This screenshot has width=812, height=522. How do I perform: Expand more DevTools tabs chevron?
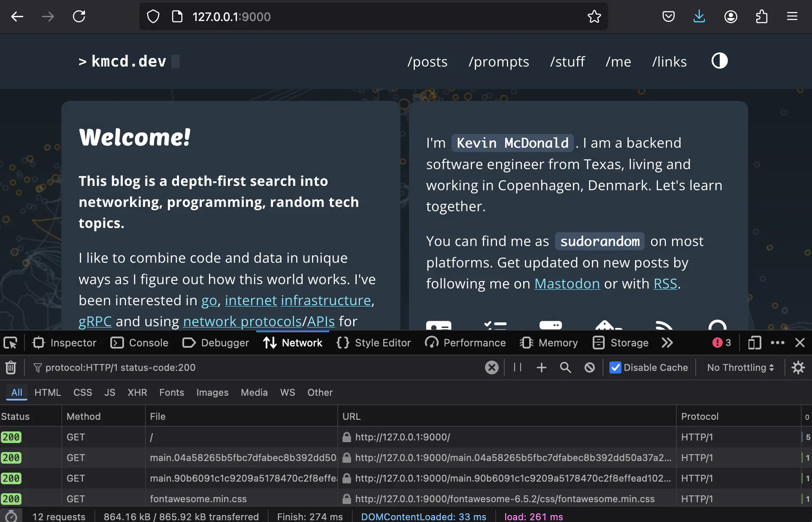pyautogui.click(x=667, y=343)
